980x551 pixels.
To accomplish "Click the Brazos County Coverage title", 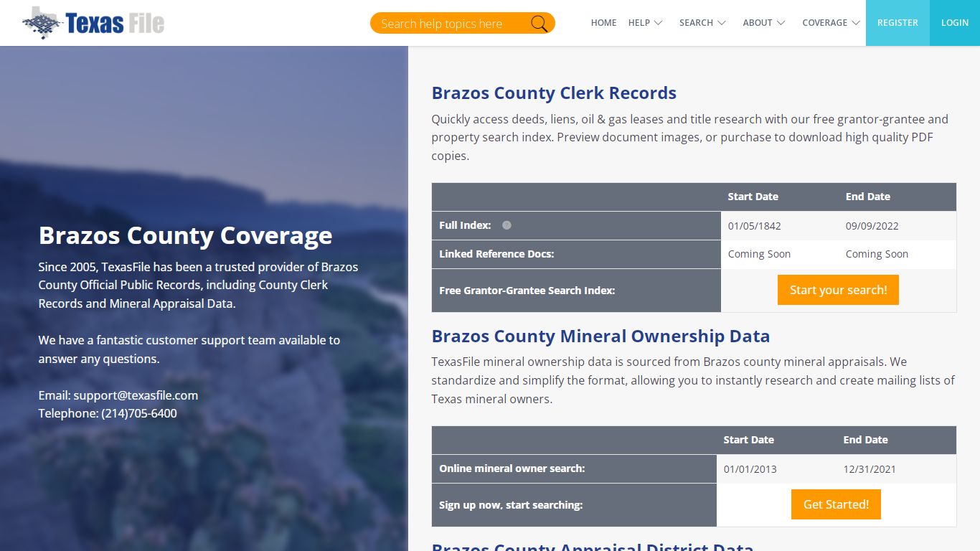I will [x=185, y=235].
